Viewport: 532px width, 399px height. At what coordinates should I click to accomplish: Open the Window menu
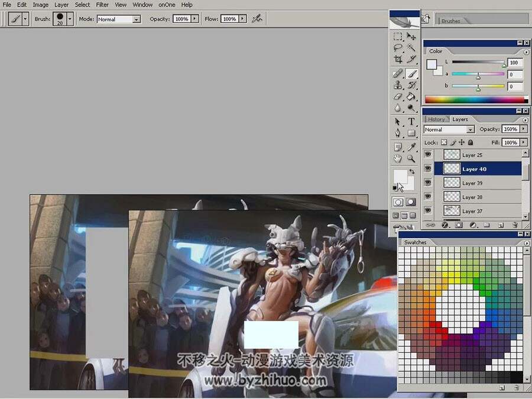pyautogui.click(x=142, y=5)
